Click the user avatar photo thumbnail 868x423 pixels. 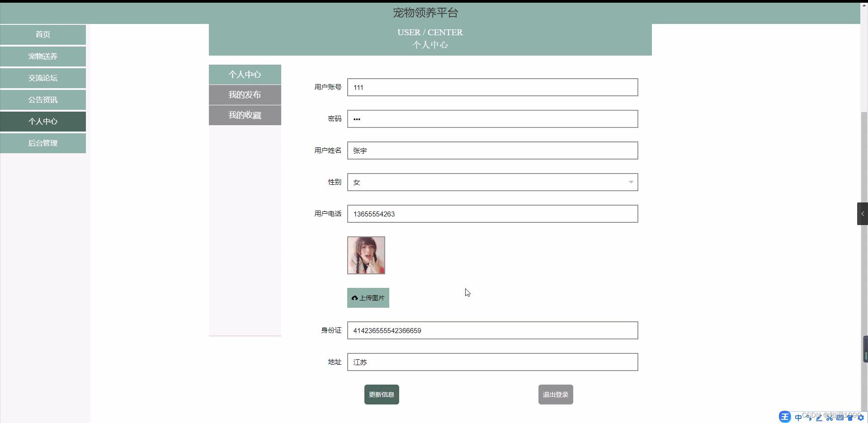click(x=366, y=255)
